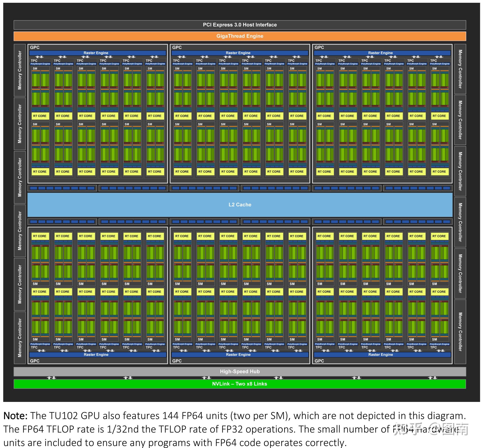Click the rightmost arrow icon below High-Speed Hub
This screenshot has width=481, height=448.
[x=432, y=377]
